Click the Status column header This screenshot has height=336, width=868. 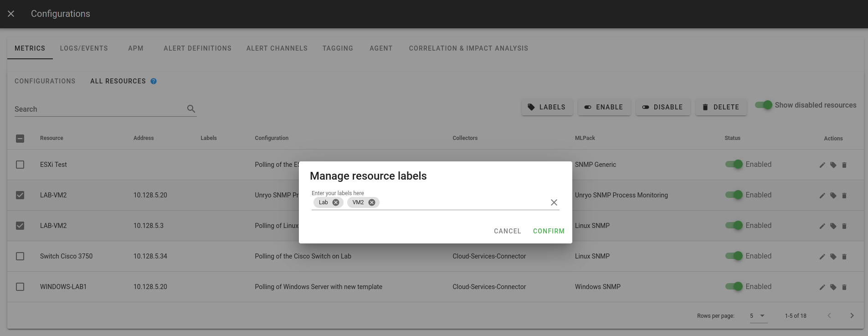tap(732, 138)
